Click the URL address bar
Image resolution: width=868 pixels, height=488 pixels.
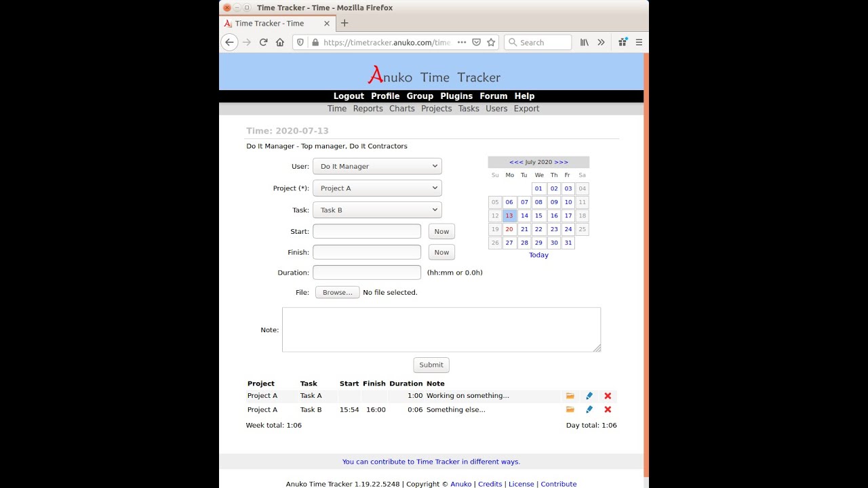(387, 42)
